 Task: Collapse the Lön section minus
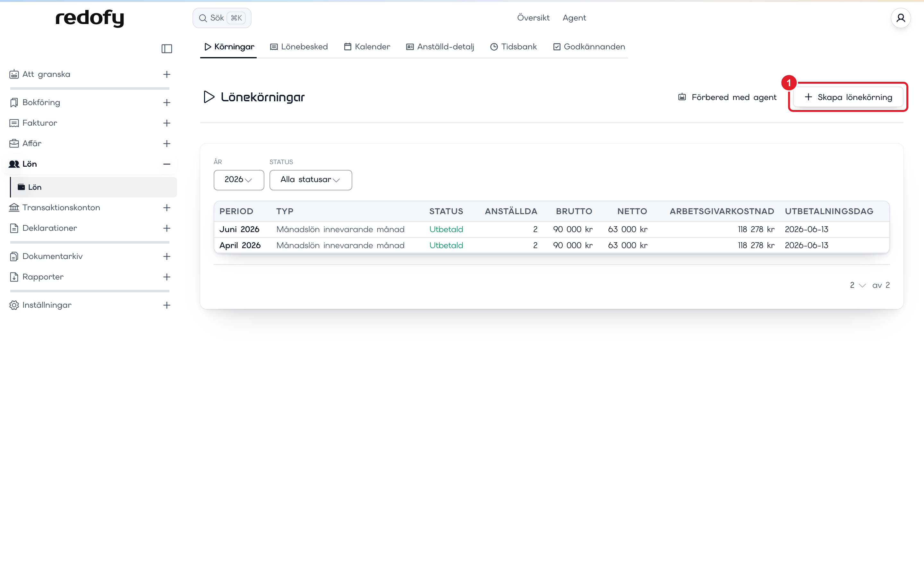(167, 164)
